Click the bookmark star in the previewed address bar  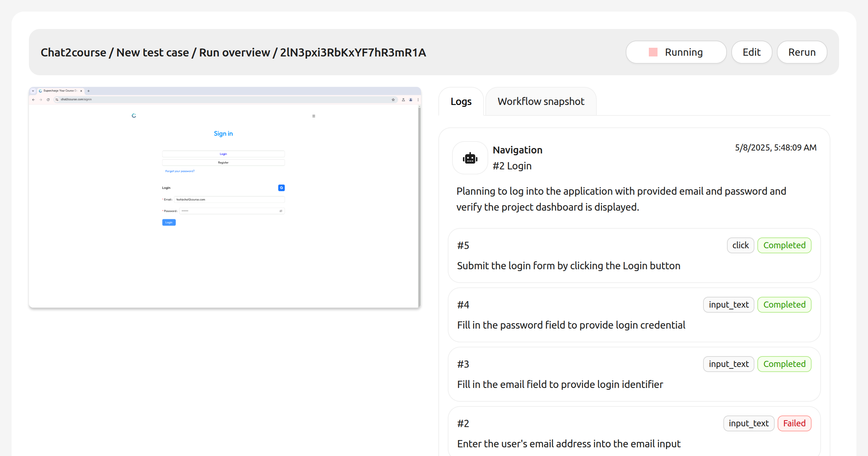tap(393, 100)
